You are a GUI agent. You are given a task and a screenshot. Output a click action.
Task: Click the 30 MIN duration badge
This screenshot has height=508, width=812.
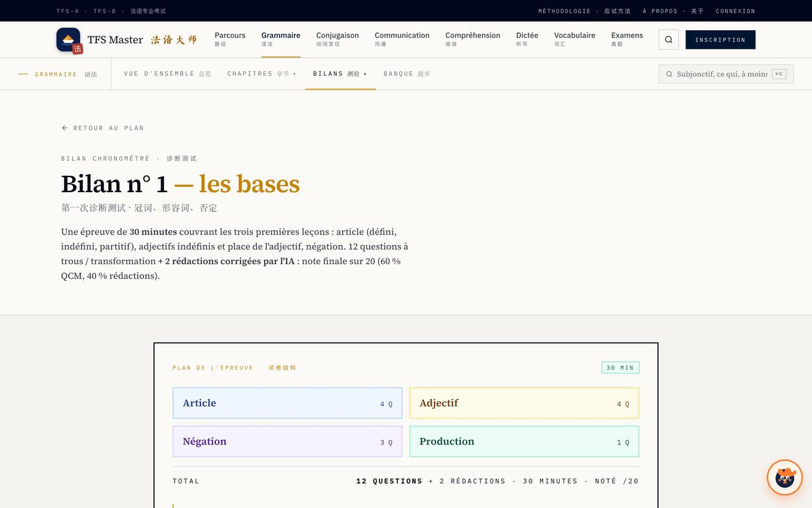[620, 368]
